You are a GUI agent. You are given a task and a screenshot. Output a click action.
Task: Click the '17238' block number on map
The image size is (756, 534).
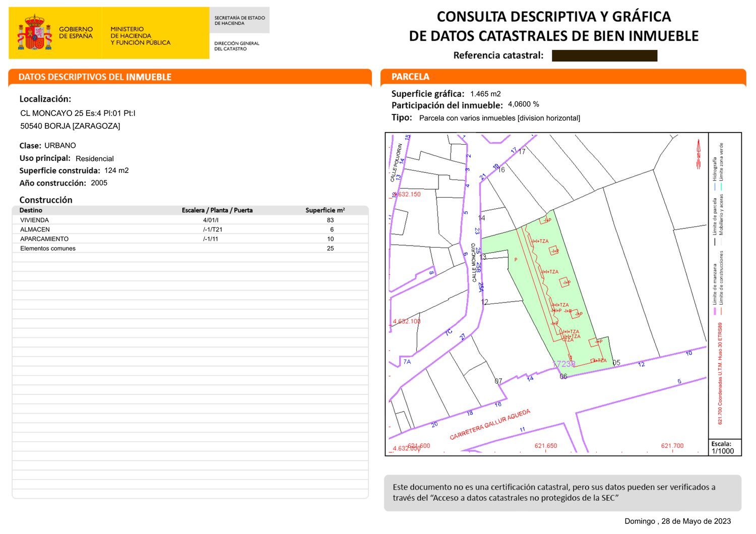[563, 364]
